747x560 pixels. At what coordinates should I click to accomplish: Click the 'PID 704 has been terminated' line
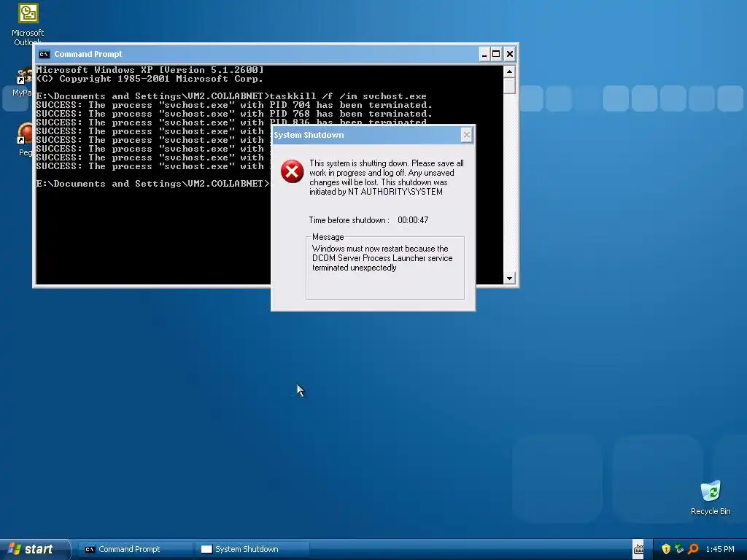[x=234, y=105]
